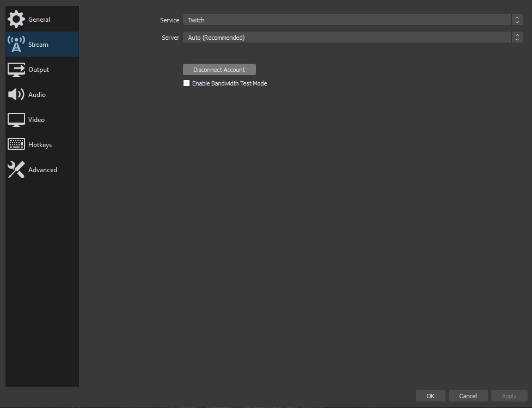The height and width of the screenshot is (408, 532).
Task: Switch to Output settings label
Action: point(39,70)
